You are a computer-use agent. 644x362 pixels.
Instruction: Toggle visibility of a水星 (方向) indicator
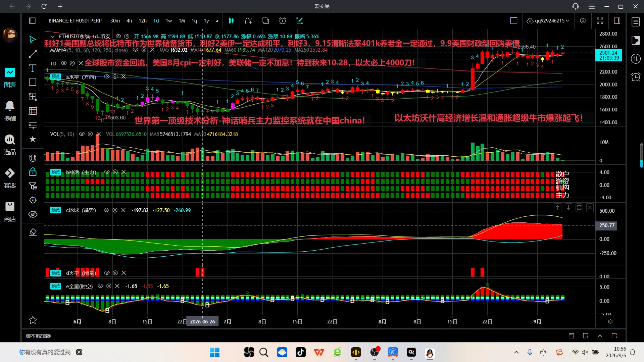[x=107, y=76]
